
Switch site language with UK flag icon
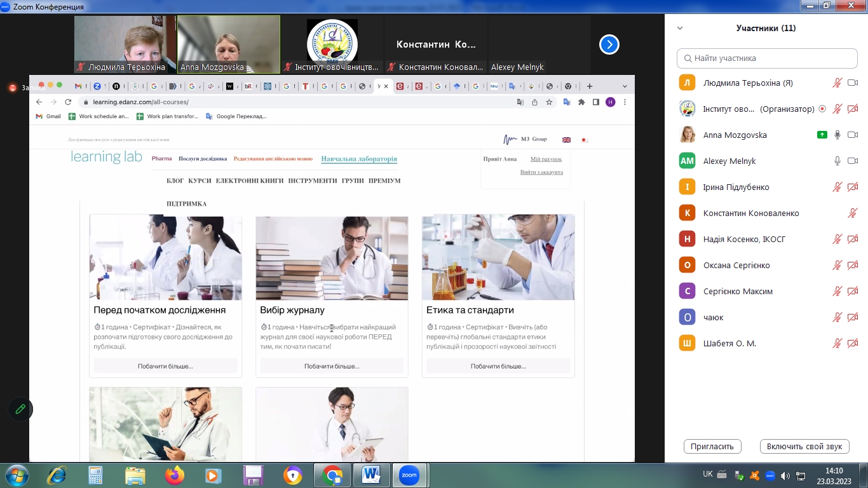[566, 140]
